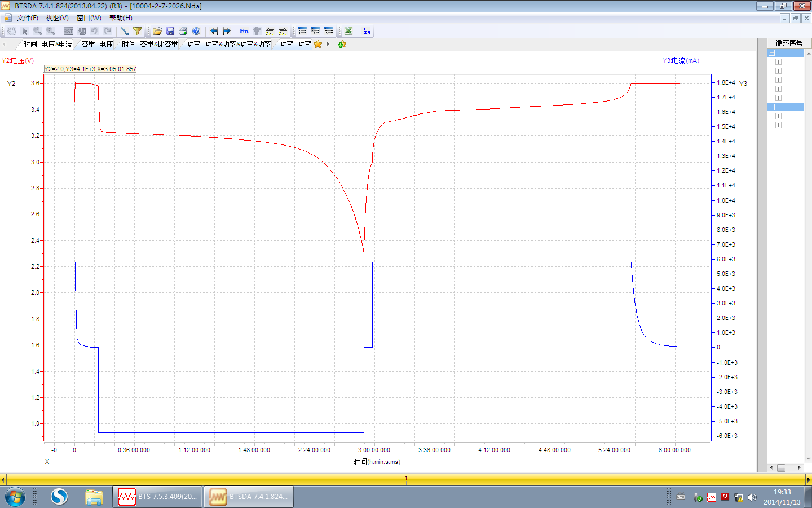
Task: Switch to BTSDA 7.4.1.824 taskbar button
Action: [249, 497]
